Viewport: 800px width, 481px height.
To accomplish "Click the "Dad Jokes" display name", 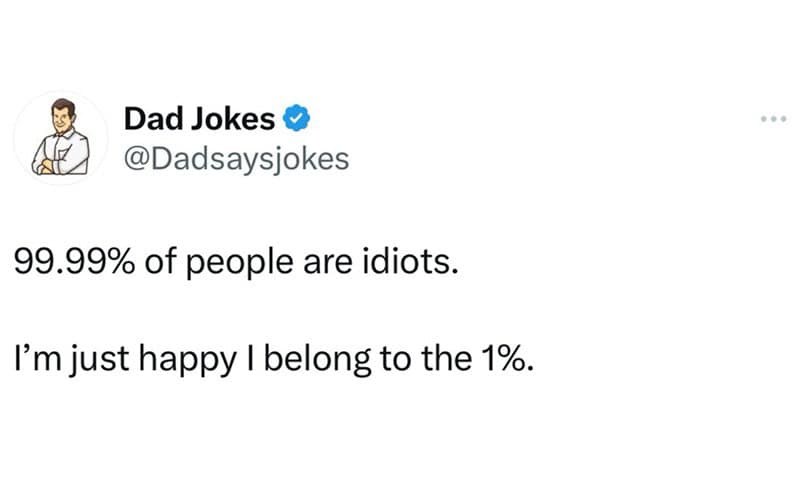I will [199, 120].
